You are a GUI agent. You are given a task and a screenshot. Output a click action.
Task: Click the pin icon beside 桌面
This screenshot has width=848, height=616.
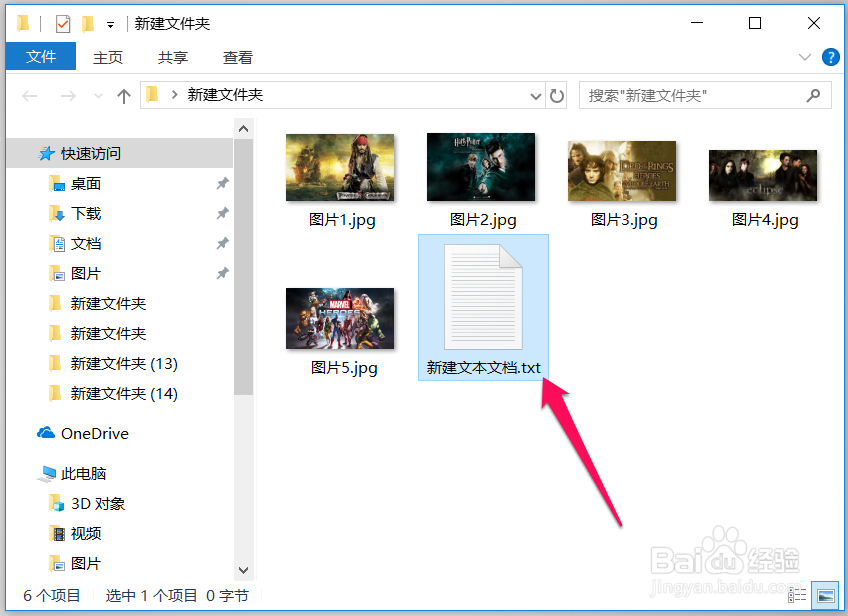point(222,184)
